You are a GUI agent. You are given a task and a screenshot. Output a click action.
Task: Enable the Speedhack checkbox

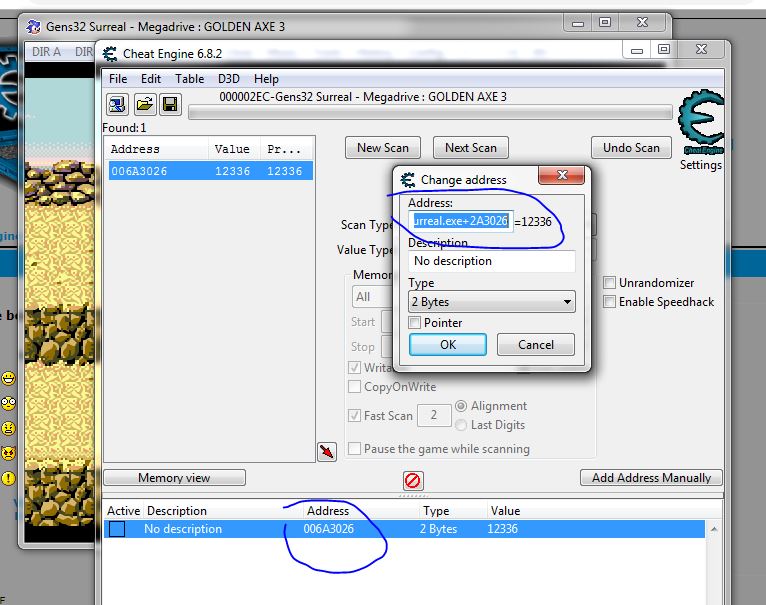609,302
